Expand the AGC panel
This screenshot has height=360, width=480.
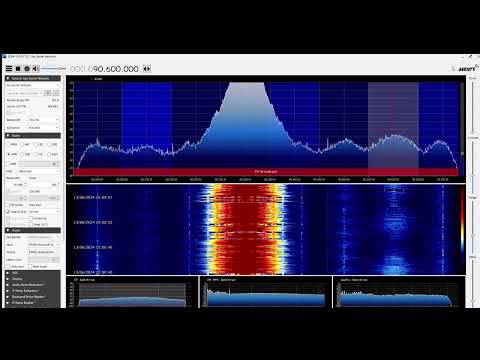(x=33, y=273)
